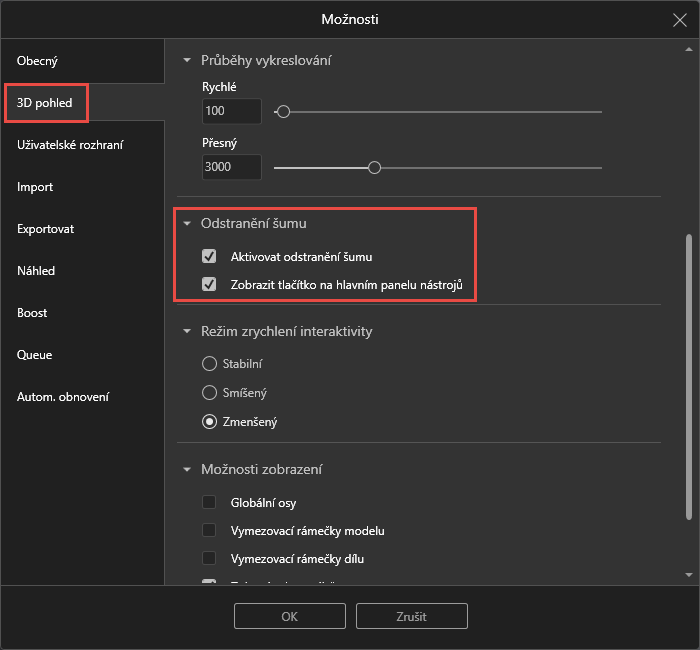
Task: Switch to Uživatelské rozhraní tab
Action: [70, 145]
